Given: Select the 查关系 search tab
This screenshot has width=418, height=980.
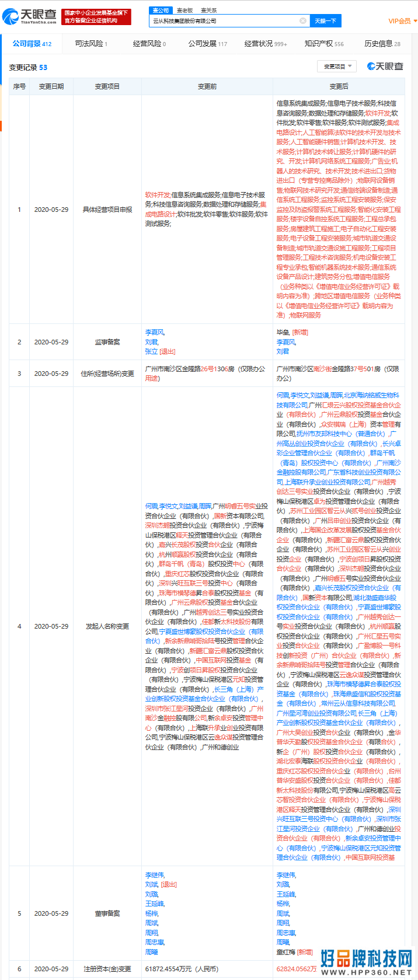Looking at the screenshot, I should pos(208,11).
